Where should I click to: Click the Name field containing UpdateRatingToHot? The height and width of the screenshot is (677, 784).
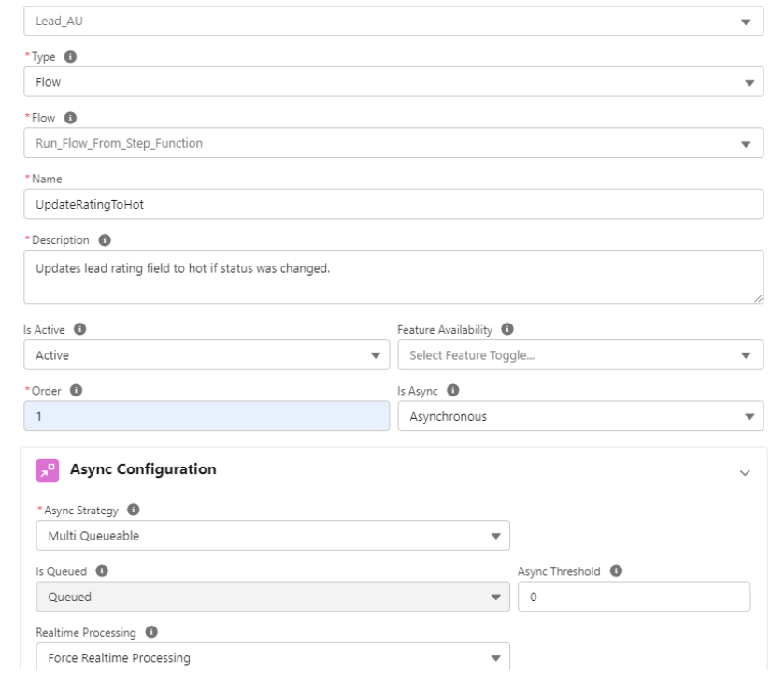[x=392, y=205]
